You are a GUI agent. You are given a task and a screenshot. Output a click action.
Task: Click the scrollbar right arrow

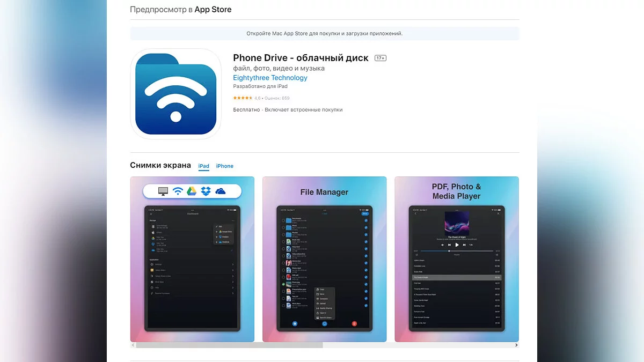coord(516,345)
